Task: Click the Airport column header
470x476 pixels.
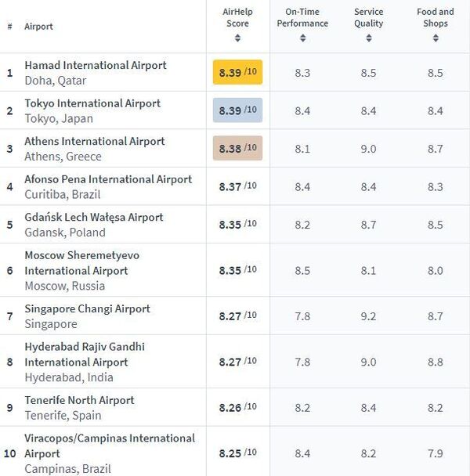Action: [39, 27]
